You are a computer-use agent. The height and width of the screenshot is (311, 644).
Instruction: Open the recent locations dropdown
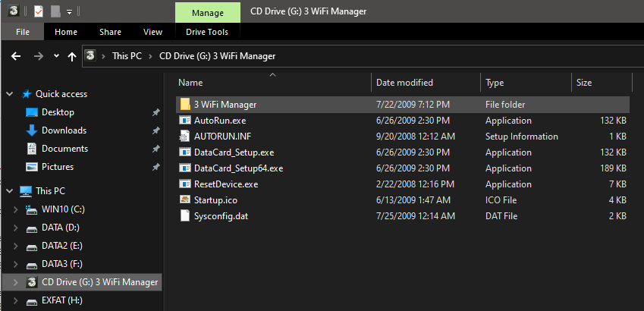[x=56, y=56]
